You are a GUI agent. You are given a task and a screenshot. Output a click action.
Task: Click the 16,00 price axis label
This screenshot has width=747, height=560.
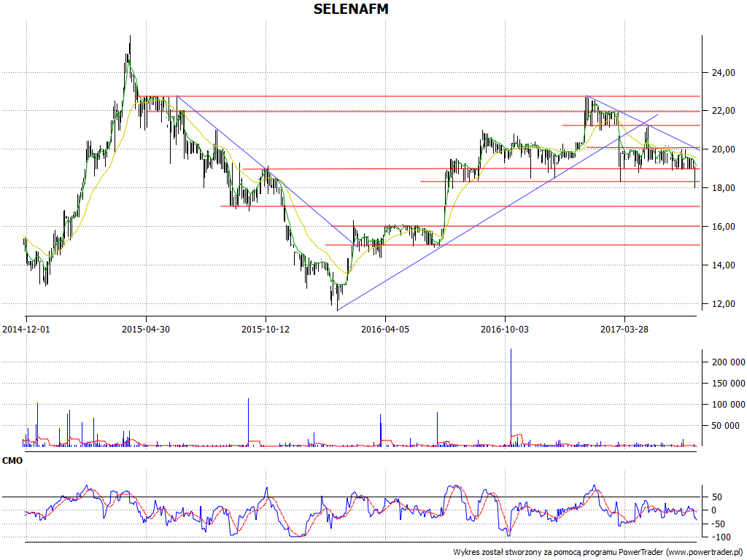724,227
